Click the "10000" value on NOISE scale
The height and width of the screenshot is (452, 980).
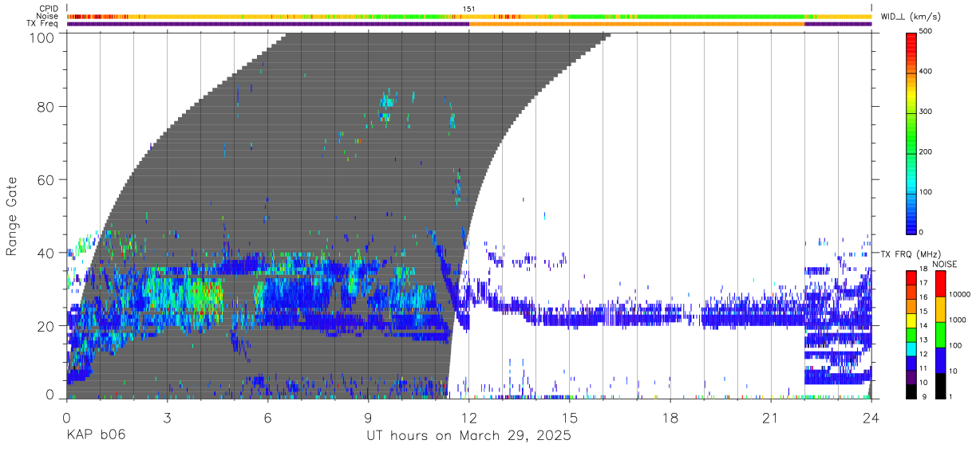[961, 294]
